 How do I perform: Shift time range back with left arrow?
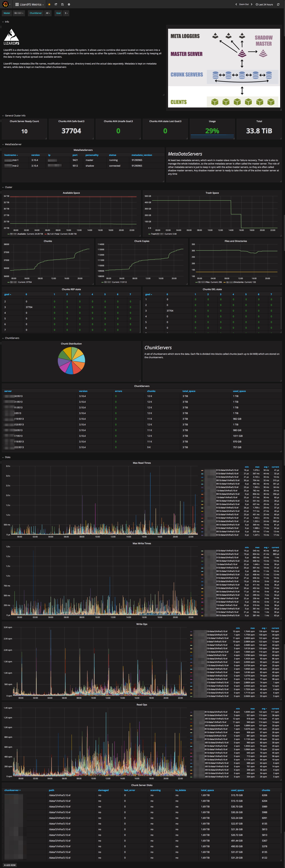(x=236, y=4)
